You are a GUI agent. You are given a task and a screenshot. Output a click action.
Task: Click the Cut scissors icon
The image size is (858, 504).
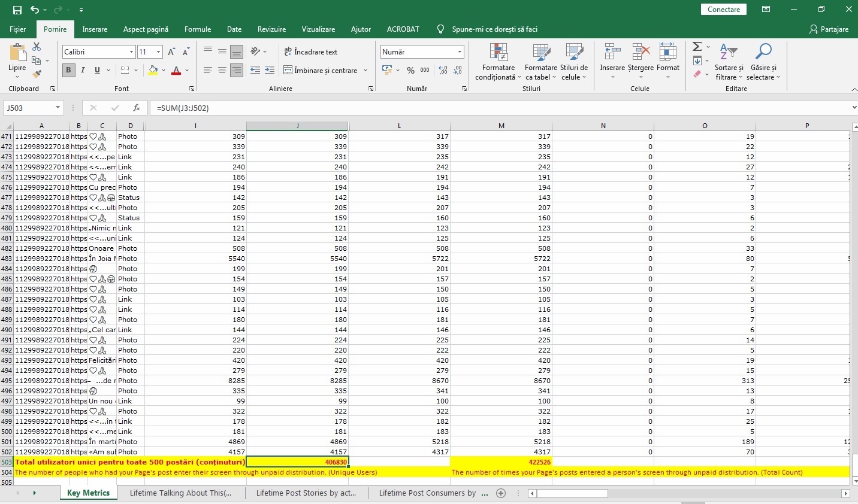tap(37, 47)
